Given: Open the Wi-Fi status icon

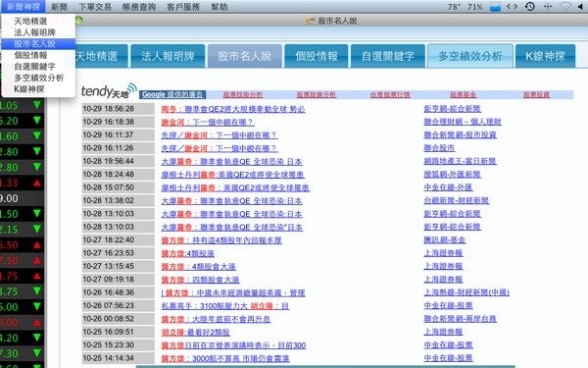Looking at the screenshot, I should point(565,7).
